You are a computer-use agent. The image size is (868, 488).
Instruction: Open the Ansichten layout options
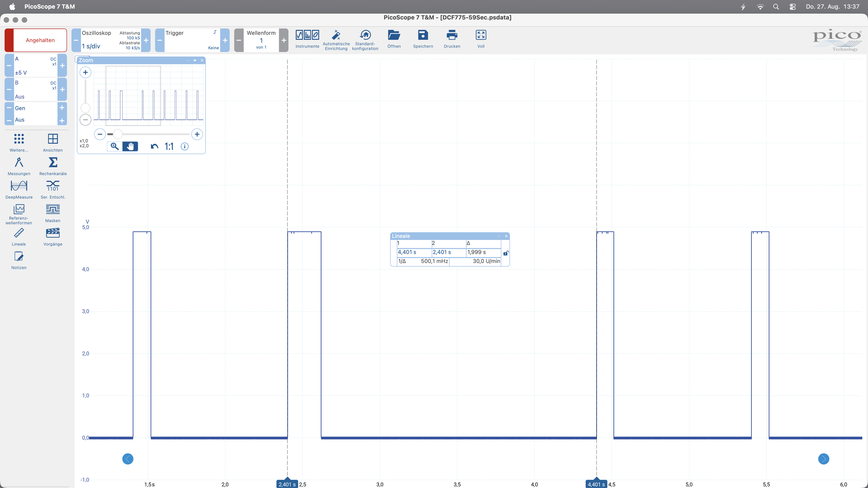click(53, 143)
